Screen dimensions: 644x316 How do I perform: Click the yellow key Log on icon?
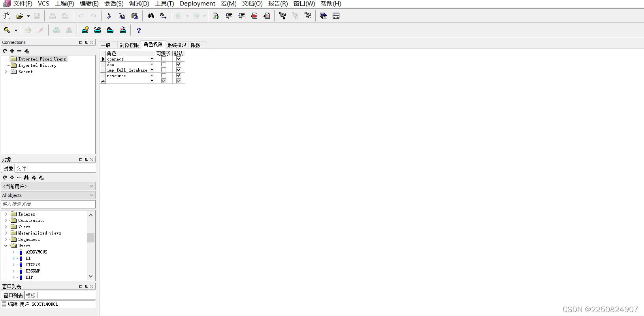7,30
